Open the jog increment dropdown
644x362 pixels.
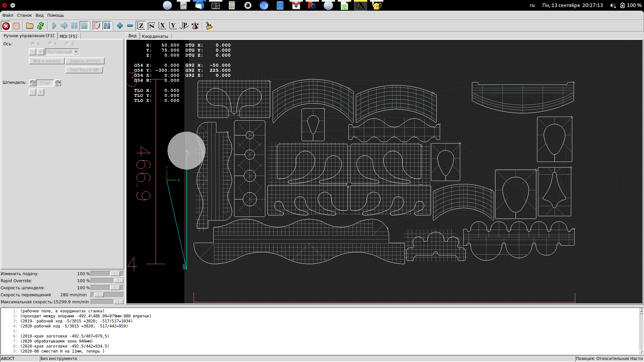click(x=76, y=52)
